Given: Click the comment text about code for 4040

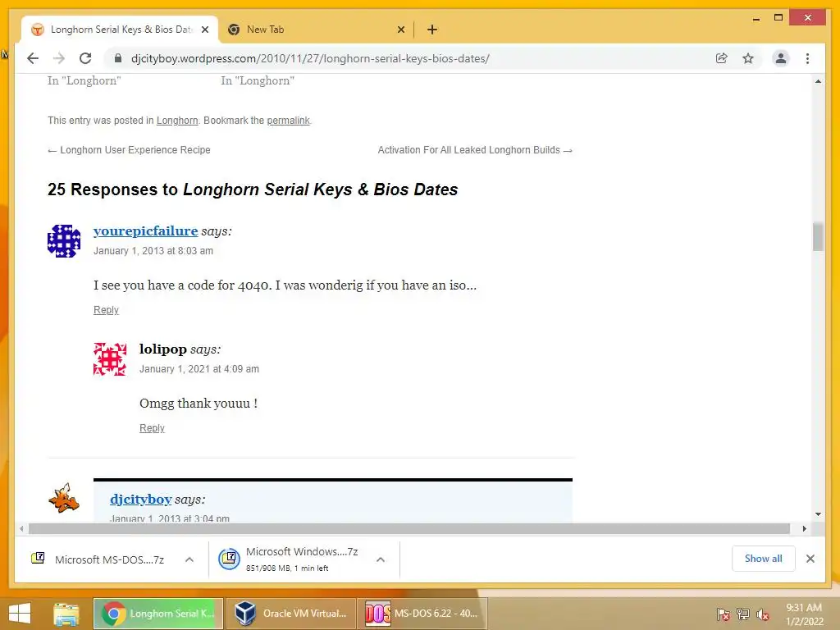Looking at the screenshot, I should pyautogui.click(x=285, y=285).
